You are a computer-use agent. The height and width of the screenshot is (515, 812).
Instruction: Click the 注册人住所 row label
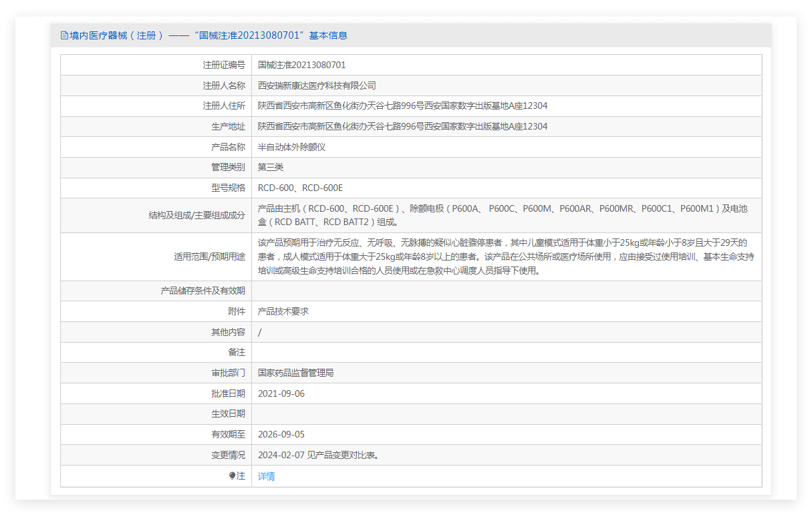point(224,106)
